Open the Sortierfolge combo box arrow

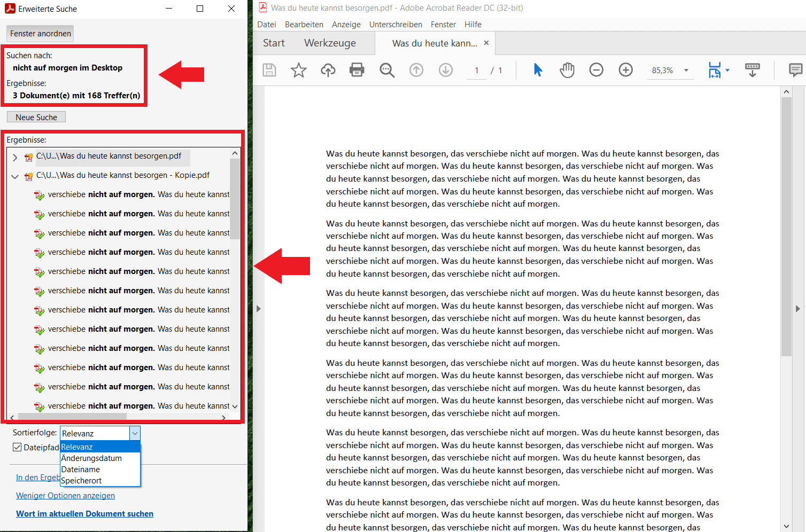(x=135, y=433)
